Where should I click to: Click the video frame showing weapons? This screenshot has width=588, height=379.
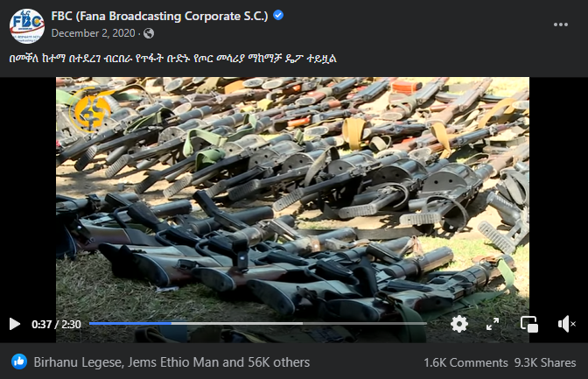(292, 195)
